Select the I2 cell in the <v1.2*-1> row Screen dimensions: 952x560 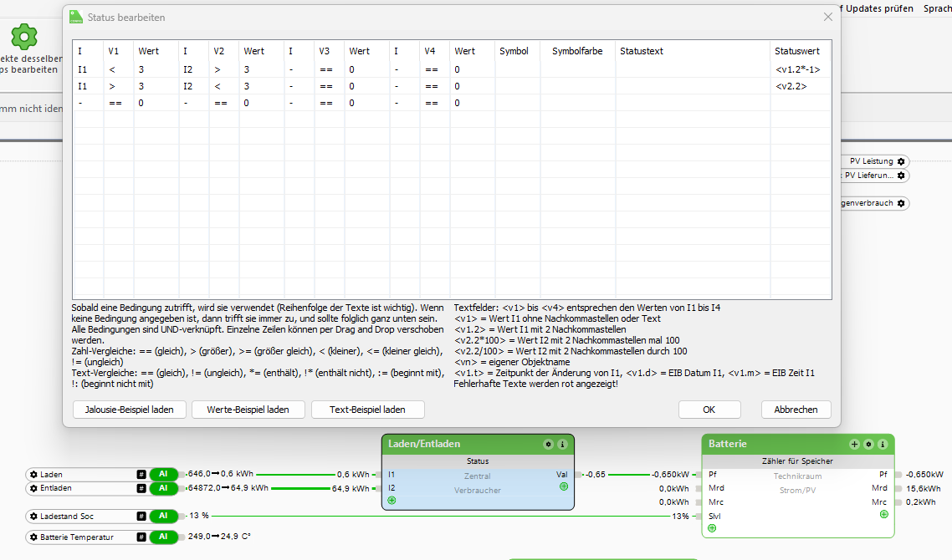tap(194, 69)
